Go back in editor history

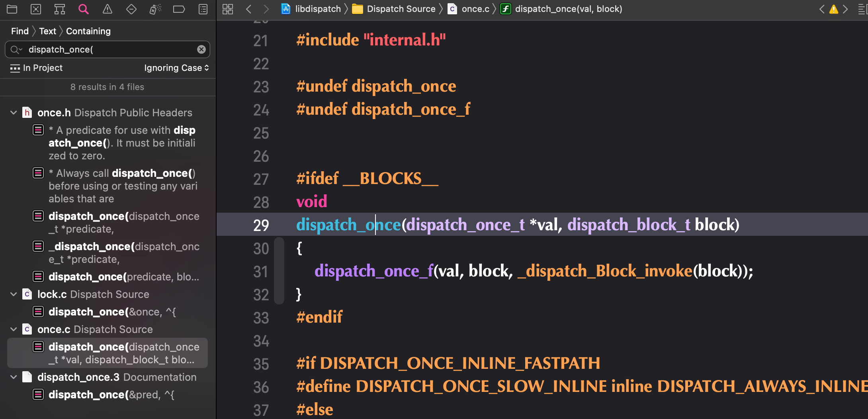[249, 9]
